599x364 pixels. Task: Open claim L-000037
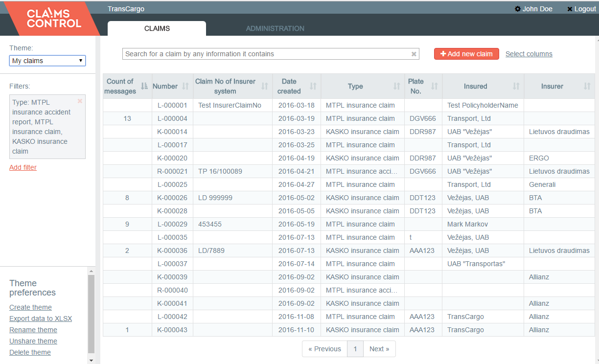coord(172,264)
